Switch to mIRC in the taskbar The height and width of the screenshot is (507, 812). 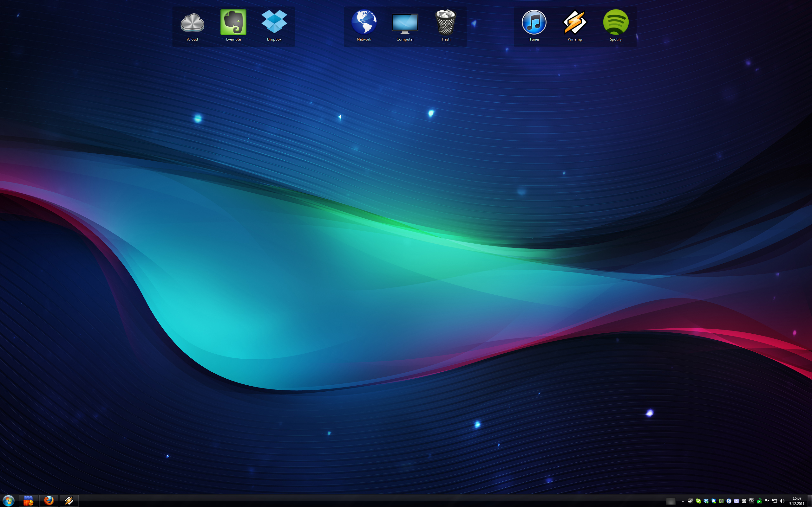[28, 501]
